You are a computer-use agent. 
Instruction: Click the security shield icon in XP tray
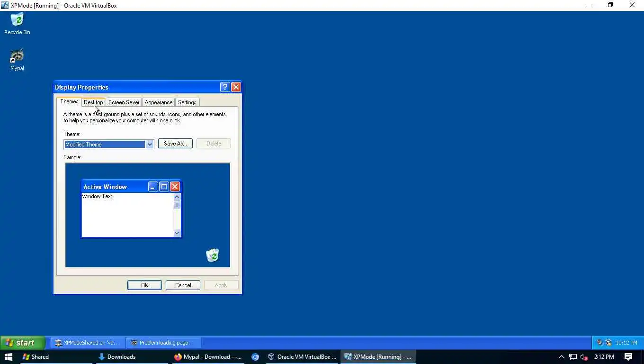(x=599, y=343)
